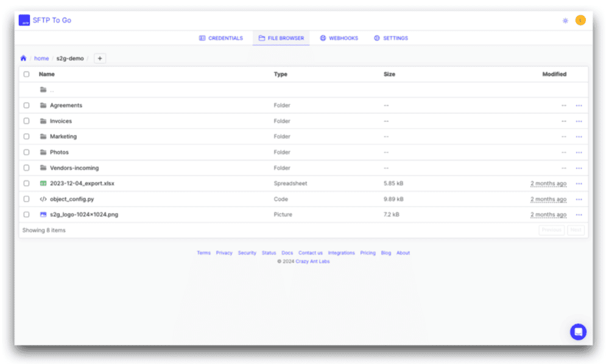This screenshot has height=364, width=609.
Task: Open the Terms footer link
Action: click(x=203, y=253)
